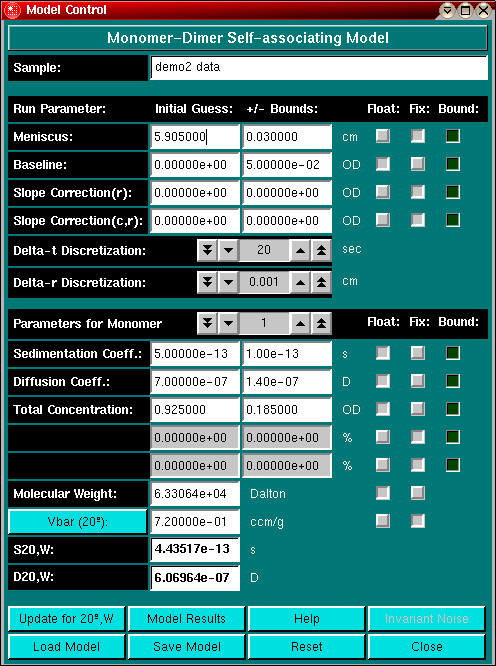Toggle Bound checkbox for Sedimentation Coeff.
The image size is (496, 666).
tap(453, 353)
